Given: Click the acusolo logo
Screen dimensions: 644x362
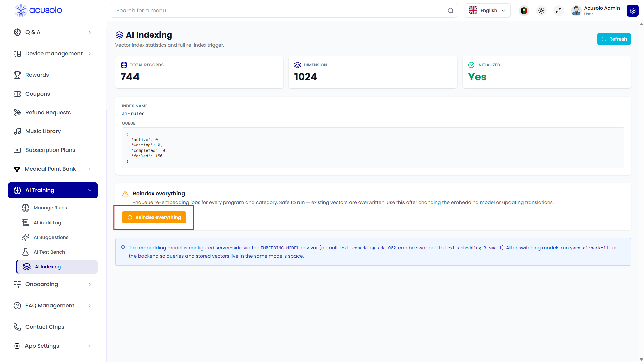Looking at the screenshot, I should 39,11.
